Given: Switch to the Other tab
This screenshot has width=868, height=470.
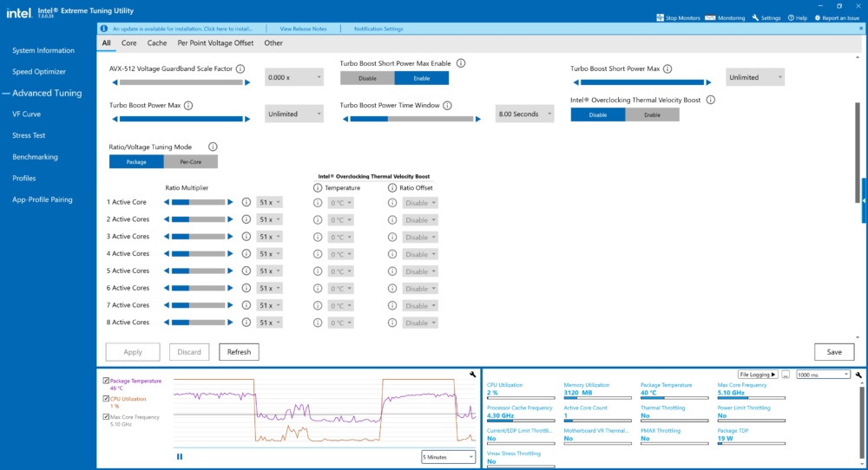Looking at the screenshot, I should coord(273,43).
